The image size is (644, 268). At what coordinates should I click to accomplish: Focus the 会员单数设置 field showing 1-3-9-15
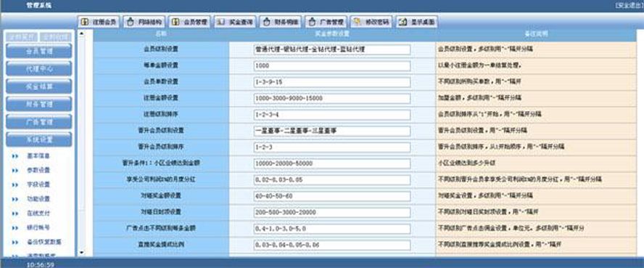(x=332, y=82)
